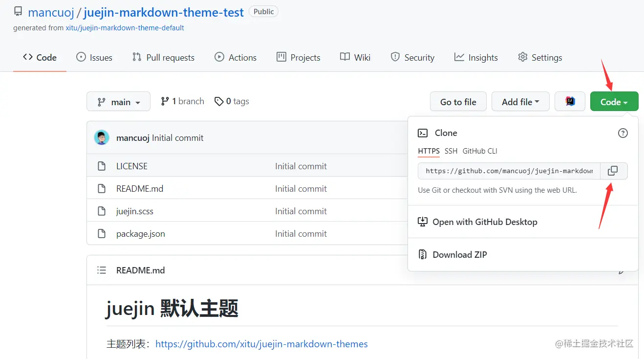Click the repository icon beside mancuoj
Image resolution: width=644 pixels, height=359 pixels.
pyautogui.click(x=18, y=12)
